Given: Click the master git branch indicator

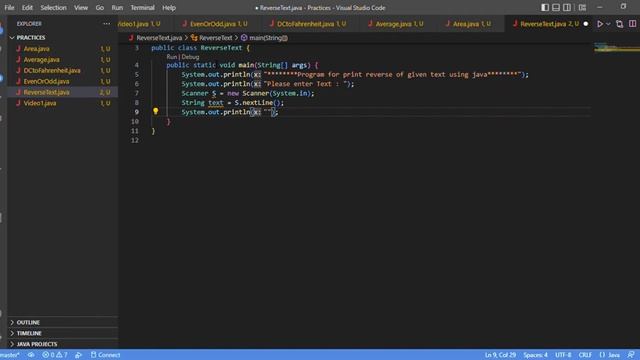Looking at the screenshot, I should [10, 355].
